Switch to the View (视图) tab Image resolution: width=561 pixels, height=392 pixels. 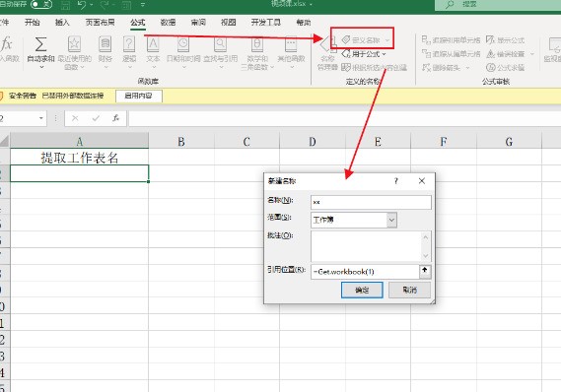[x=229, y=23]
